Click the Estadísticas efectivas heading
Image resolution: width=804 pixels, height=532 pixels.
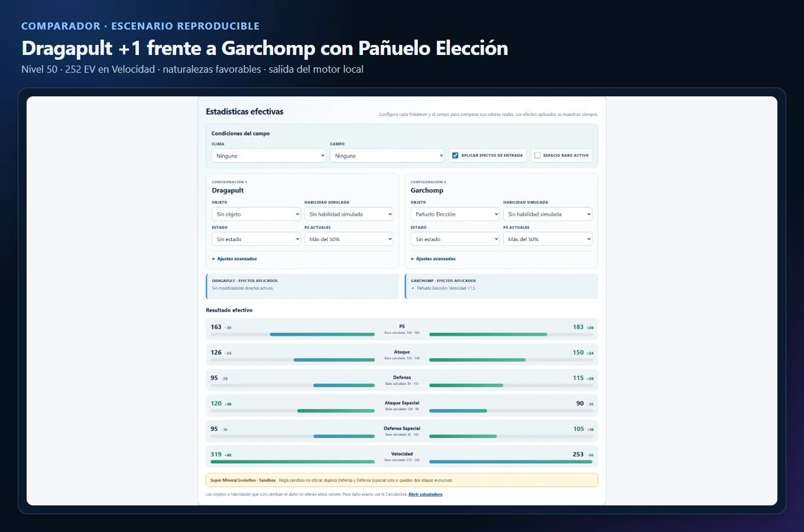coord(245,112)
